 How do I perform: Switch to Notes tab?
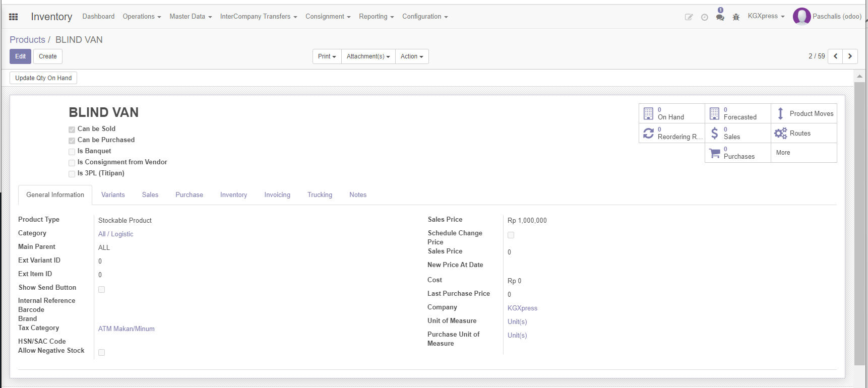358,195
